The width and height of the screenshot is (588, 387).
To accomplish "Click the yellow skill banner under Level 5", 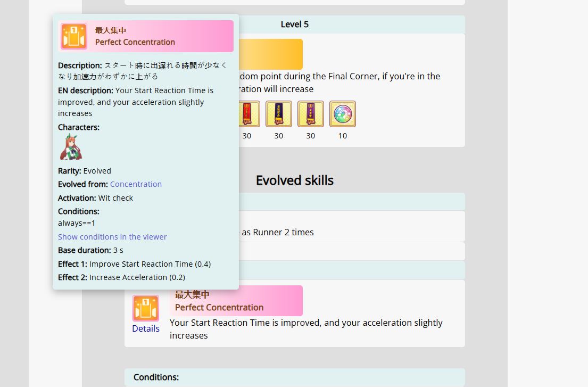I will (271, 54).
